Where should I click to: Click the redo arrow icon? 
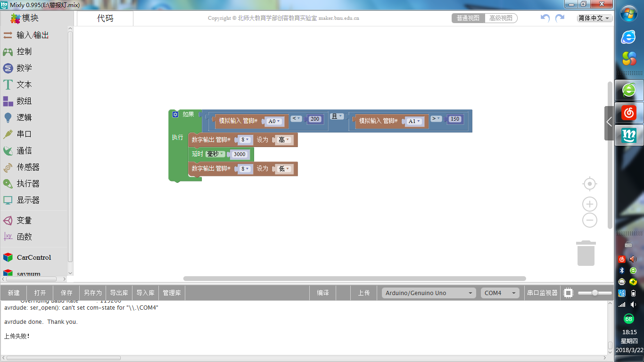tap(560, 18)
